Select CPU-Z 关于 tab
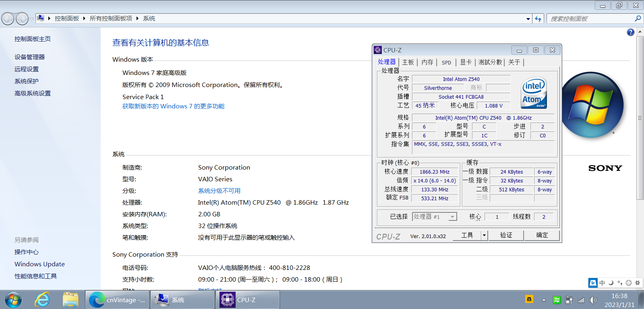 point(514,62)
